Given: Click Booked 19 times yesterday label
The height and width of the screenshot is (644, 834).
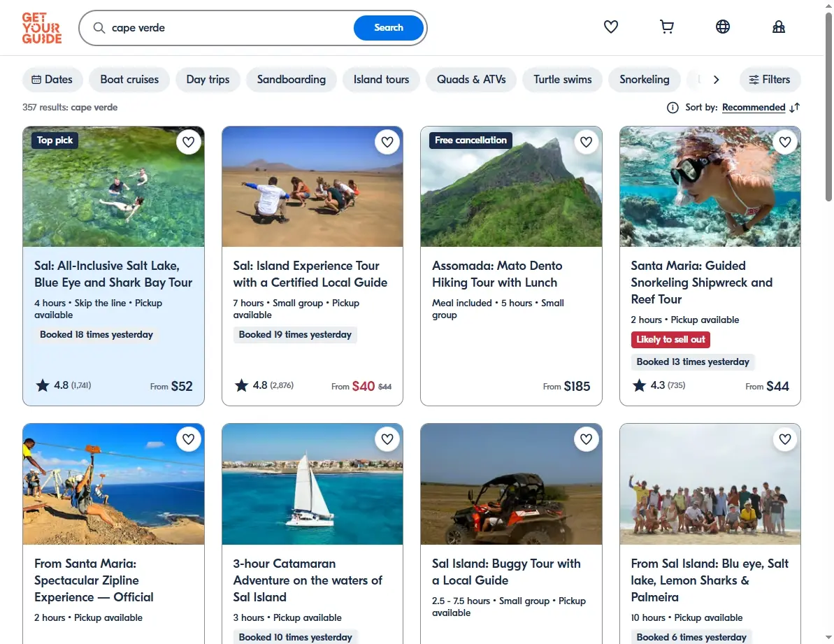Looking at the screenshot, I should click(295, 334).
